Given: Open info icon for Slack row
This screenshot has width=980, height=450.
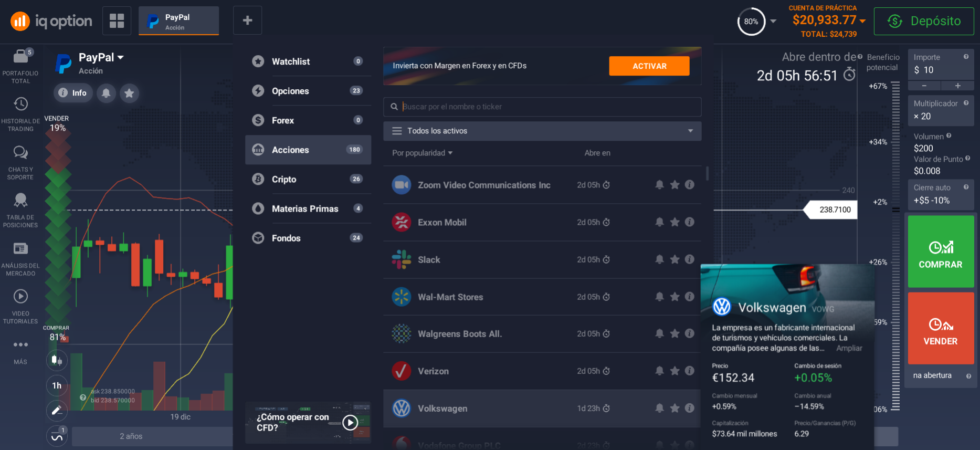Looking at the screenshot, I should click(690, 259).
